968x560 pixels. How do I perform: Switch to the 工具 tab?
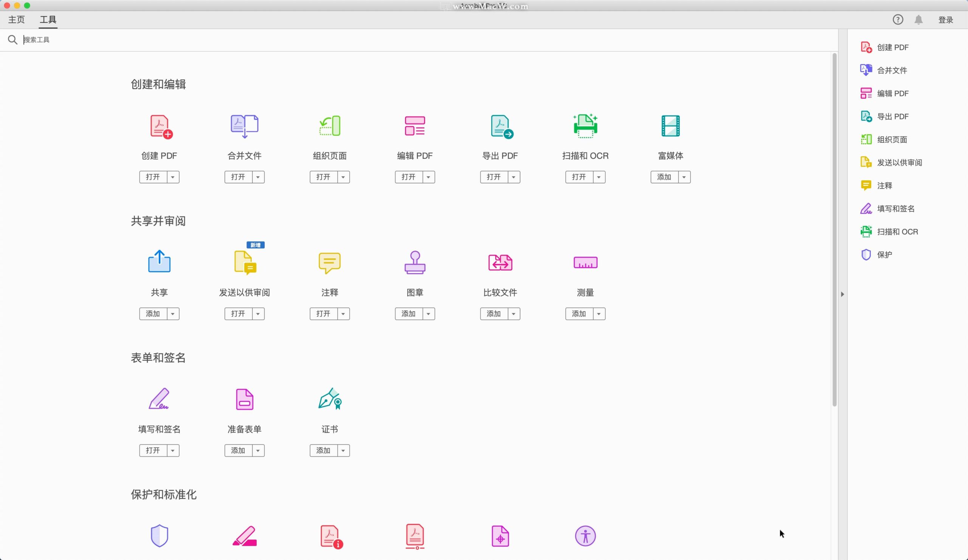48,19
